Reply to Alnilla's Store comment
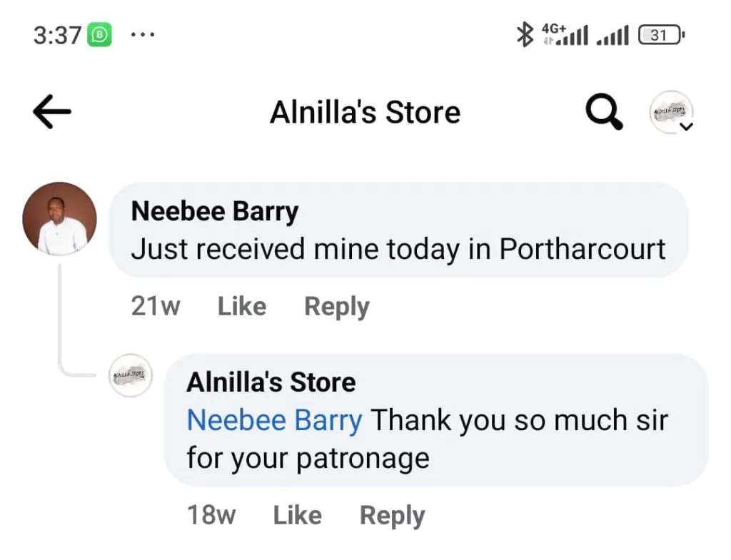731x560 pixels. tap(392, 516)
